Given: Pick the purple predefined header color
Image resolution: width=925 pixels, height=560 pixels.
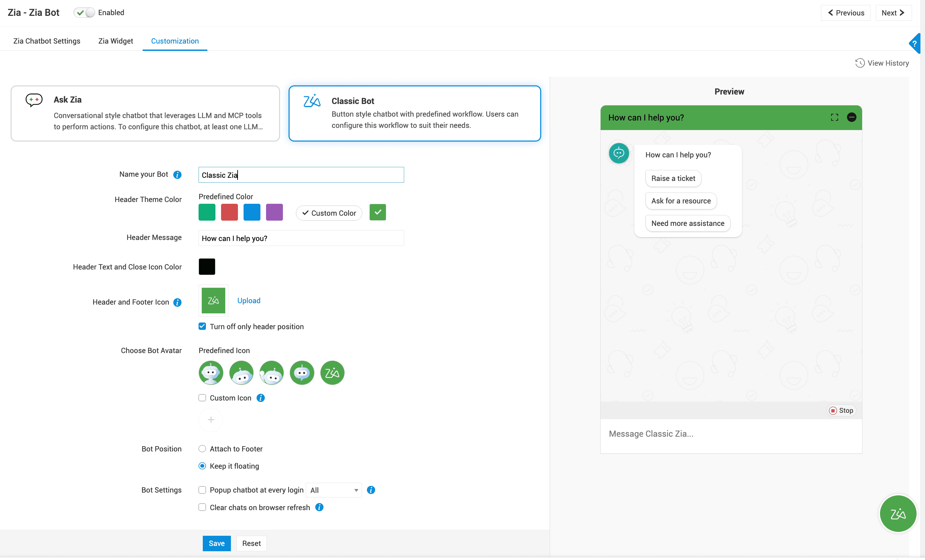Looking at the screenshot, I should point(274,213).
